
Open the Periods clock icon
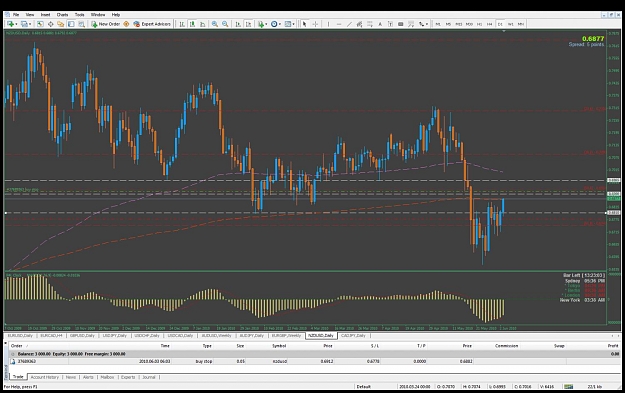(274, 24)
